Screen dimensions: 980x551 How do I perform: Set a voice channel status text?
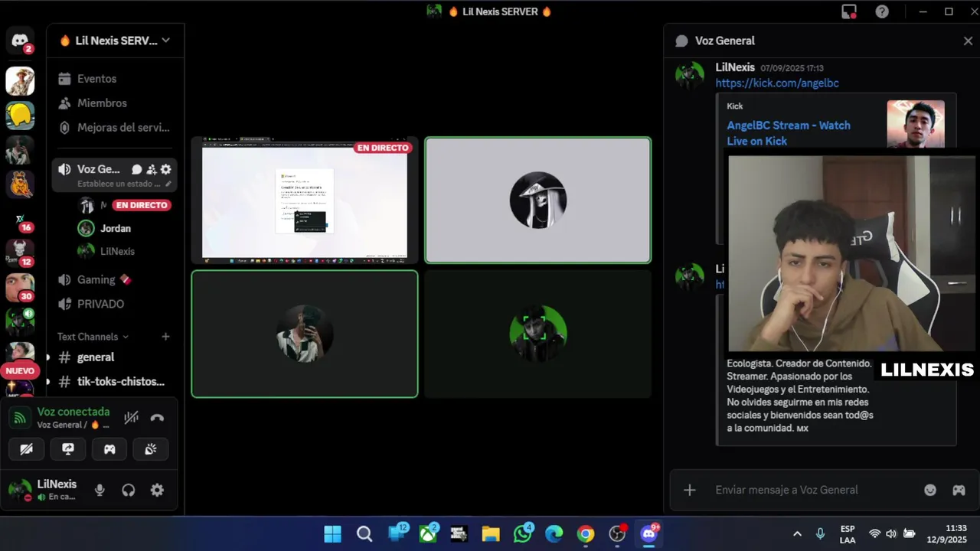pyautogui.click(x=124, y=184)
